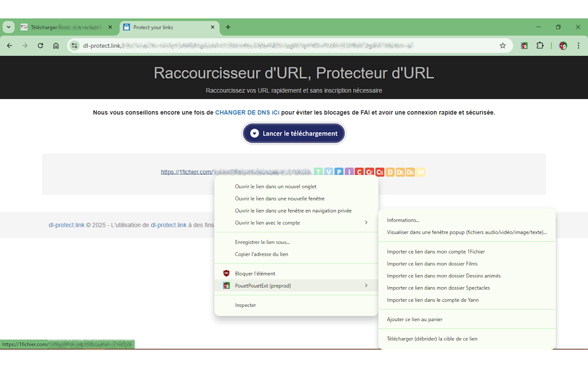Open site information icon in address bar
588x368 pixels.
[x=74, y=46]
